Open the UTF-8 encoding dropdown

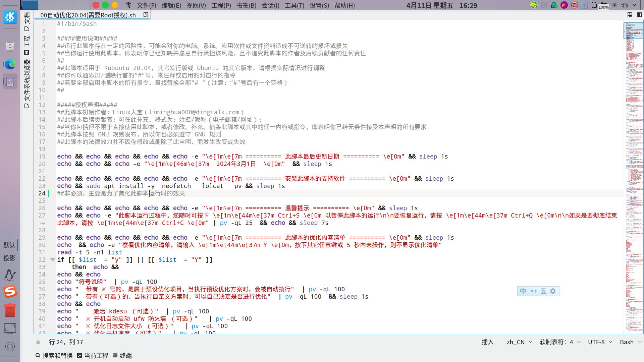[x=600, y=342]
